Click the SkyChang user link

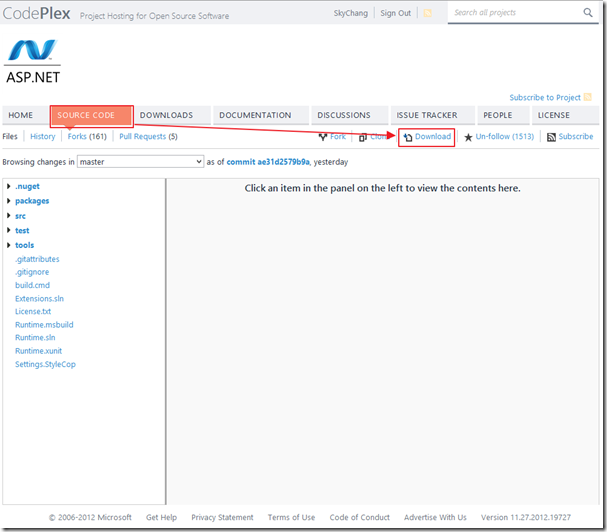tap(351, 13)
